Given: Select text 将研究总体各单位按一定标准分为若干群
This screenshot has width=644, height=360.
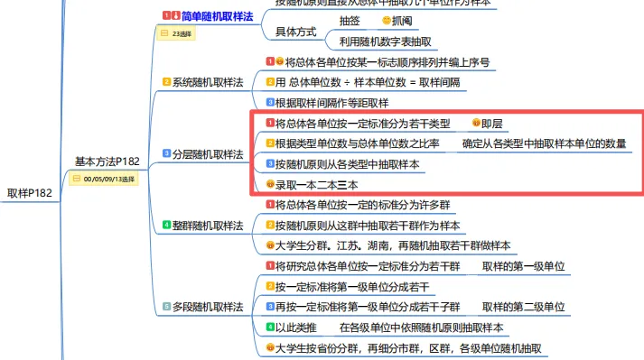Looking at the screenshot, I should 368,266.
